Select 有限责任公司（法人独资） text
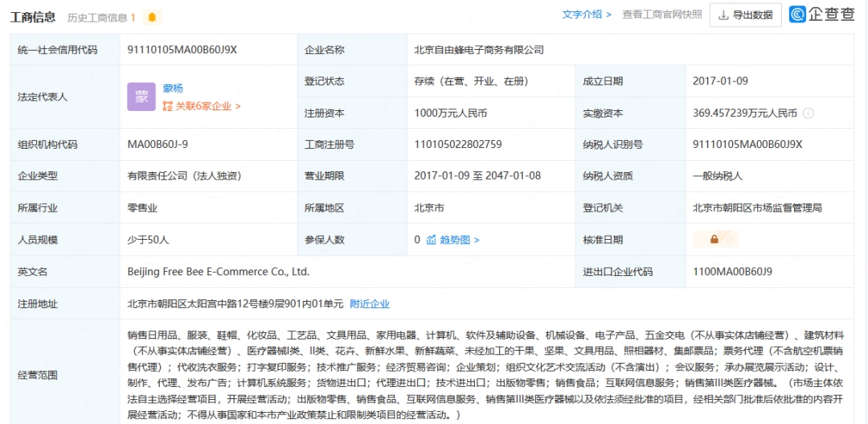Viewport: 868px width, 424px height. (184, 176)
